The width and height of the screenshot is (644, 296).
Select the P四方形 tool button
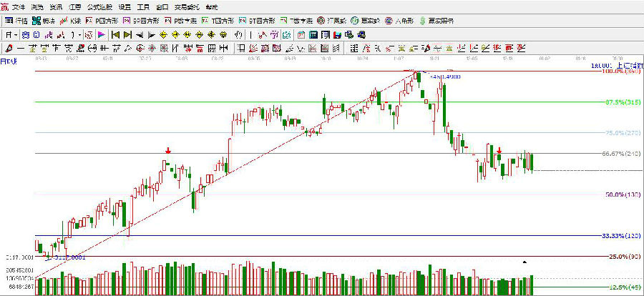click(98, 20)
